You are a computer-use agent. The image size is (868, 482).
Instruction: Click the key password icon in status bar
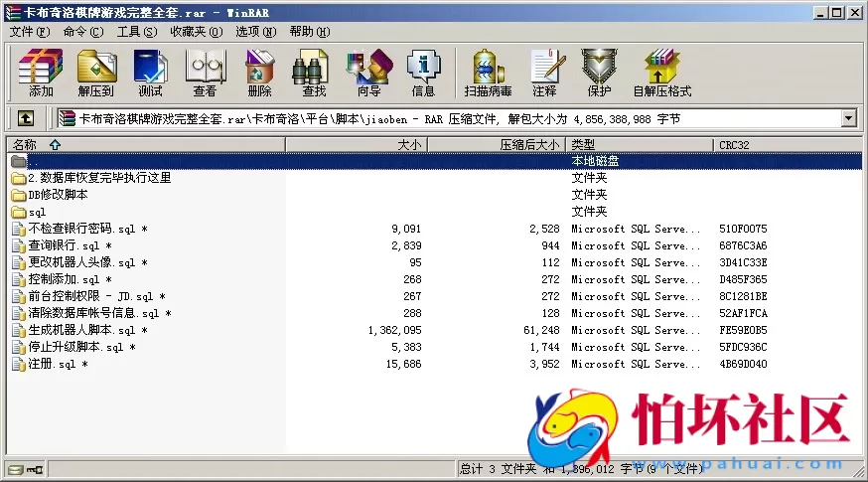tap(36, 470)
